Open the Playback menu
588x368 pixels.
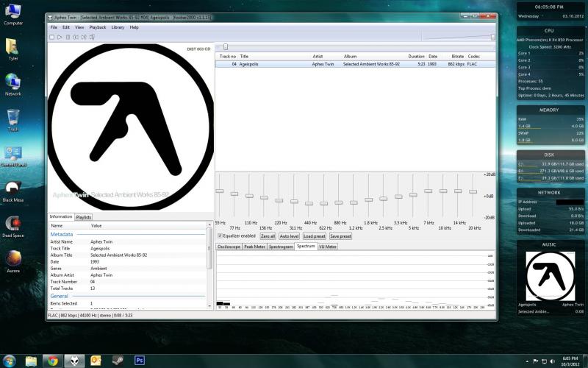98,27
